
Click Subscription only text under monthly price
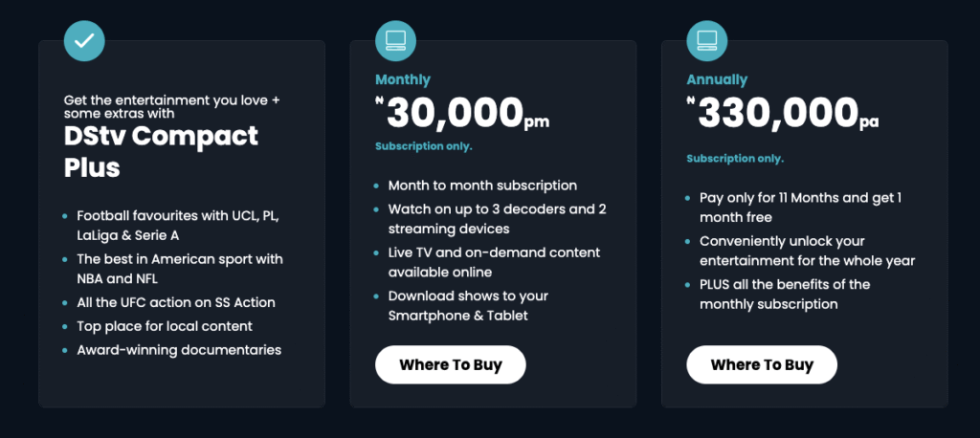pos(424,146)
